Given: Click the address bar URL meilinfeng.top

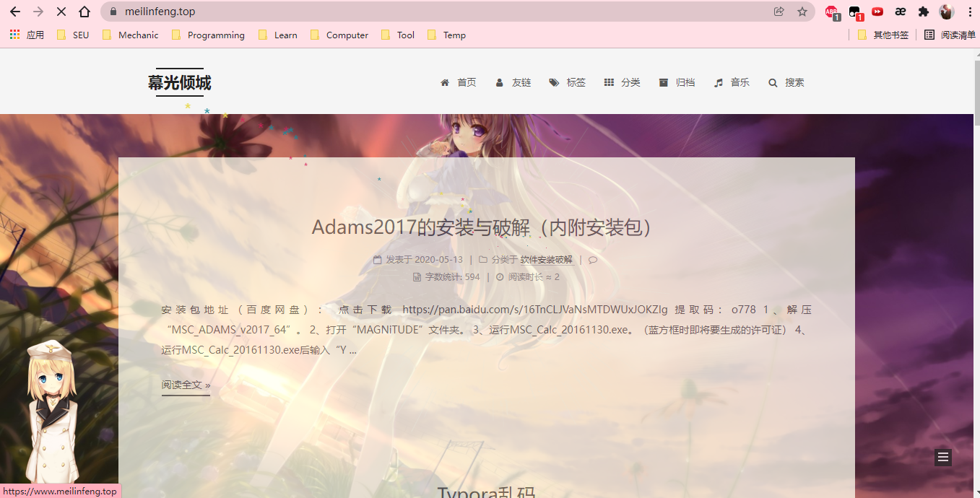Looking at the screenshot, I should click(160, 12).
